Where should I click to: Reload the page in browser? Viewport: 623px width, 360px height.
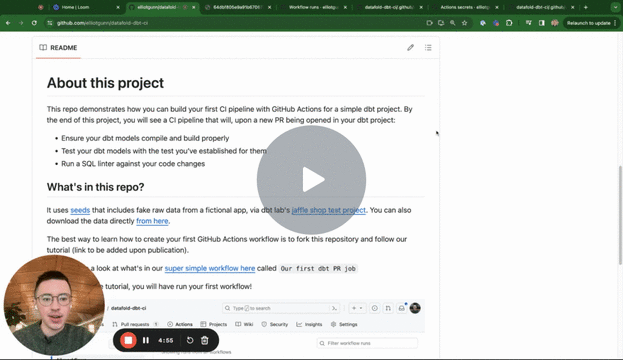[x=34, y=23]
